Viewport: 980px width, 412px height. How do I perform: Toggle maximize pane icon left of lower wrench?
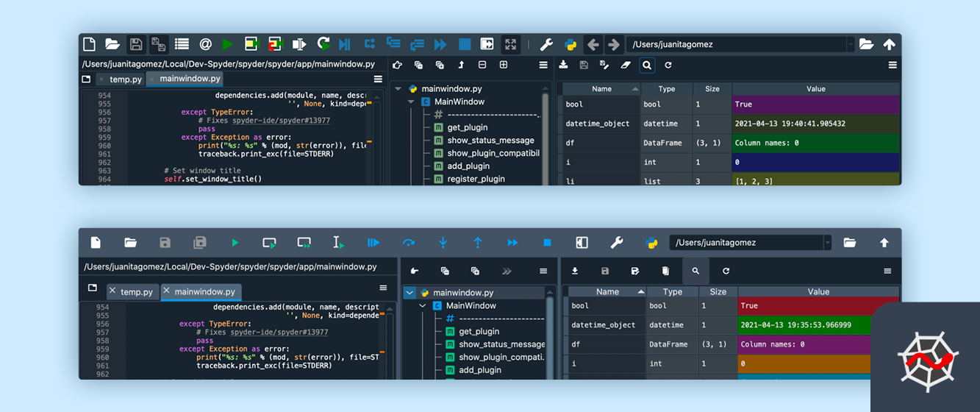point(582,243)
